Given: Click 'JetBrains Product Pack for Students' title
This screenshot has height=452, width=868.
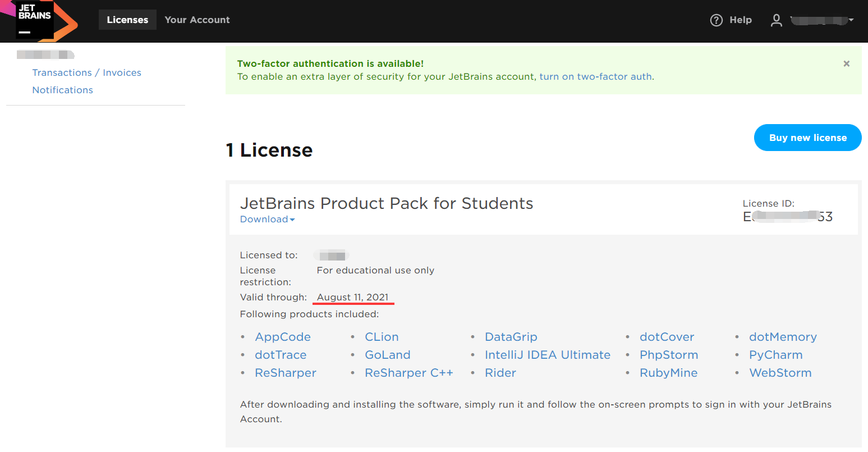Looking at the screenshot, I should pos(387,203).
